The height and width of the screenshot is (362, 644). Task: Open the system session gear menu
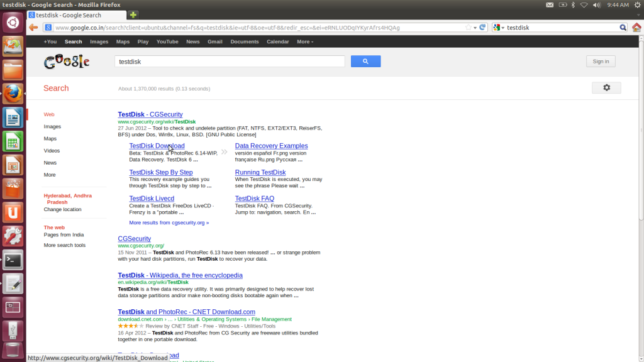[x=638, y=5]
